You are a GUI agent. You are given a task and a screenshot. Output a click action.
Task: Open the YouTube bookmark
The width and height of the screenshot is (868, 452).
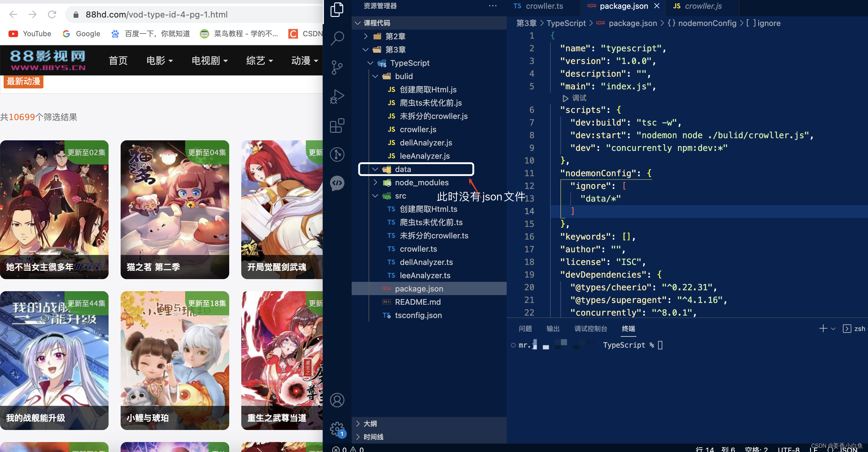pos(30,34)
